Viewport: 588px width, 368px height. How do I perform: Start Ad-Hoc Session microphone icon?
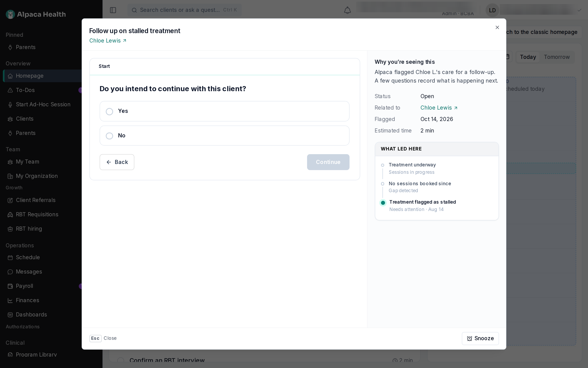point(10,105)
